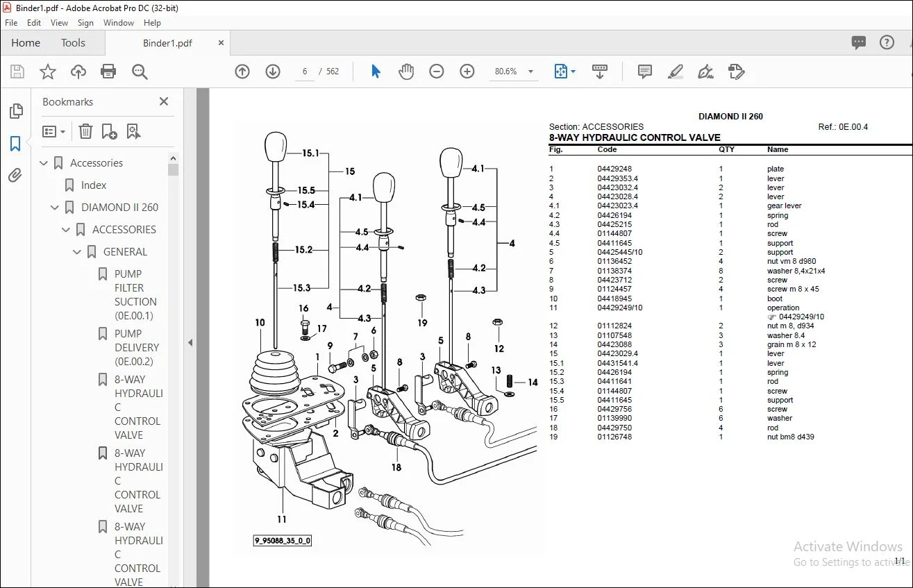This screenshot has height=588, width=913.
Task: Open the Window menu
Action: point(119,23)
